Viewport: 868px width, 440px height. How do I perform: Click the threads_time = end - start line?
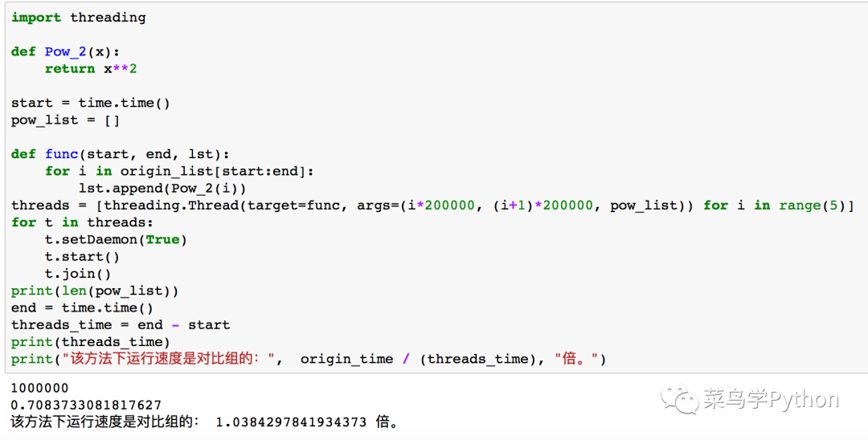120,325
